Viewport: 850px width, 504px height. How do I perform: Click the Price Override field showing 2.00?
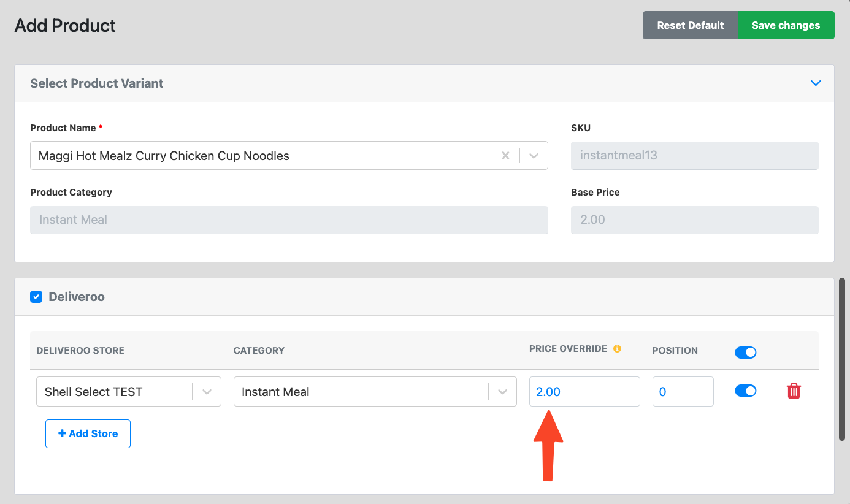(584, 392)
